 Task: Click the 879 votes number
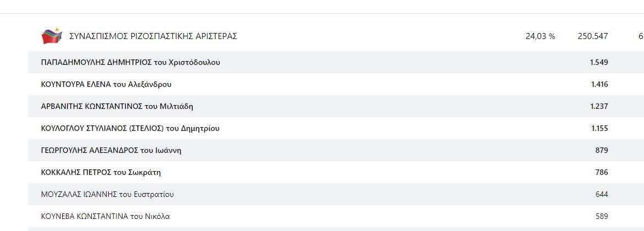[602, 150]
